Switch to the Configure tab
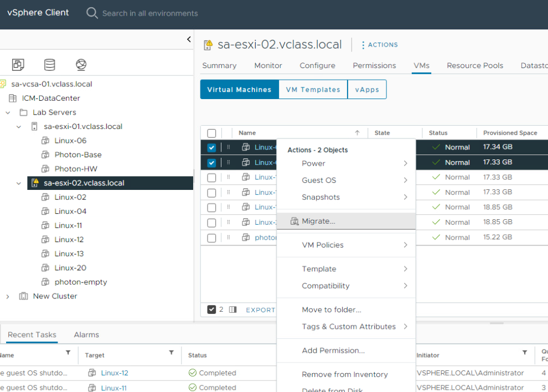The width and height of the screenshot is (548, 392). pos(317,65)
